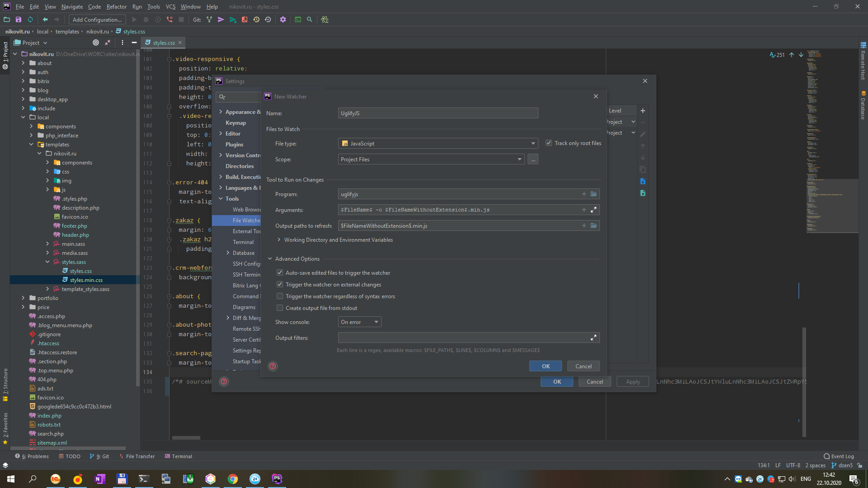Collapse the Advanced Options section
Screen dimensions: 868x488
(x=270, y=258)
